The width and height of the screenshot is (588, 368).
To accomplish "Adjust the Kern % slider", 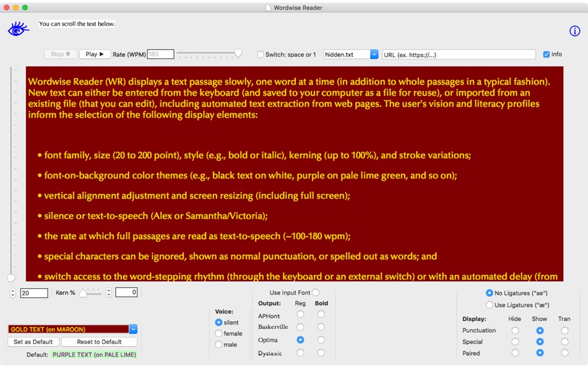I will (84, 293).
